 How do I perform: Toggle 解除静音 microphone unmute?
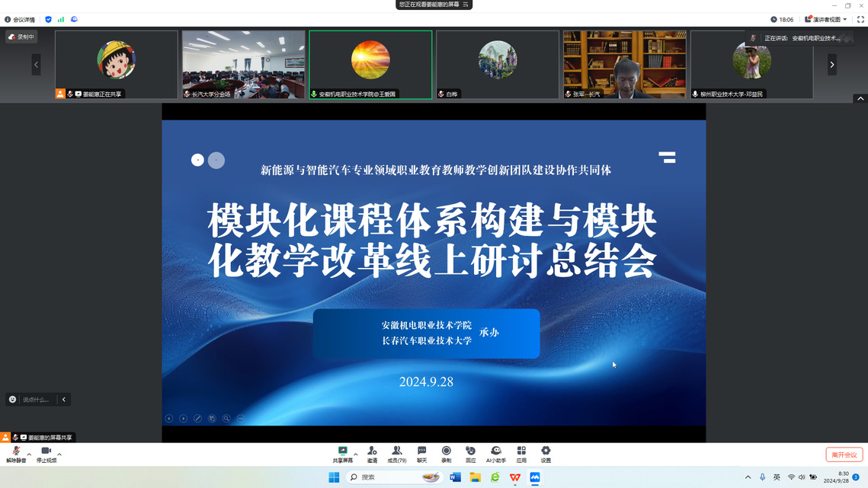click(16, 454)
